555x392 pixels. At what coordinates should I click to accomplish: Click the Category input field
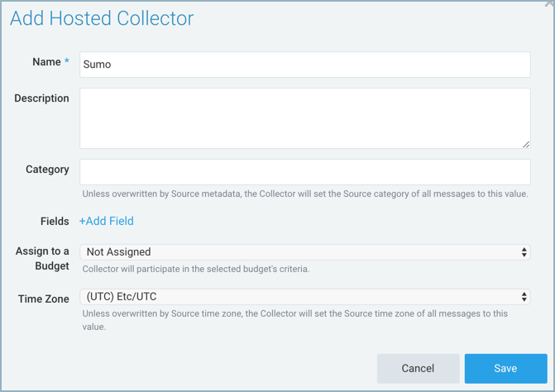(304, 172)
